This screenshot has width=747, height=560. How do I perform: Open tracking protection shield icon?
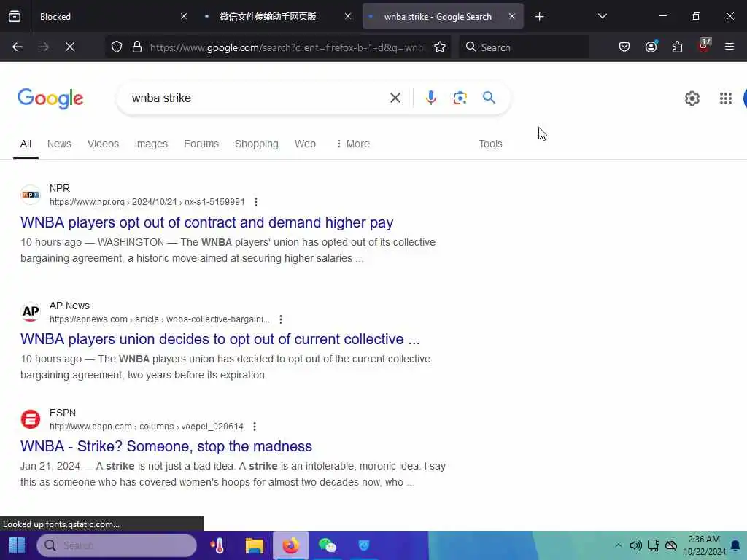click(x=117, y=47)
